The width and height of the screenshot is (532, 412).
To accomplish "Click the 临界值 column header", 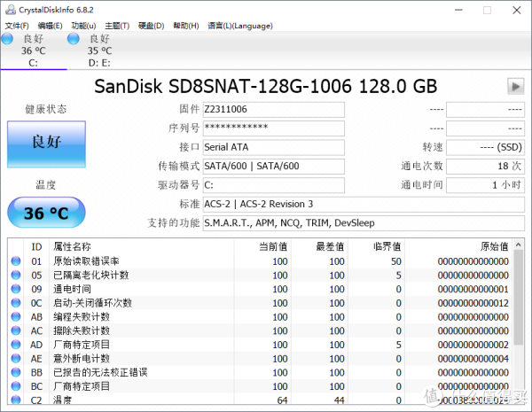I will (x=376, y=246).
